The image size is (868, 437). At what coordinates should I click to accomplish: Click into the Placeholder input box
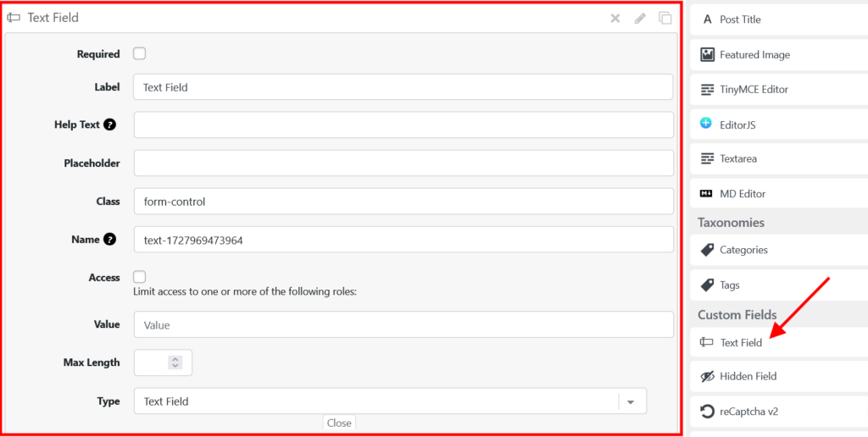pos(403,163)
